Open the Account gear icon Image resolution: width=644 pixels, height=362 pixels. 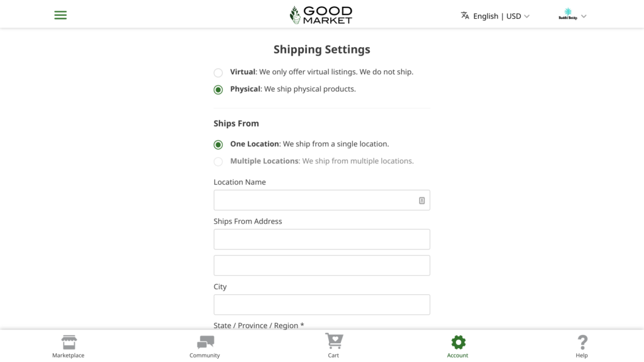click(458, 343)
